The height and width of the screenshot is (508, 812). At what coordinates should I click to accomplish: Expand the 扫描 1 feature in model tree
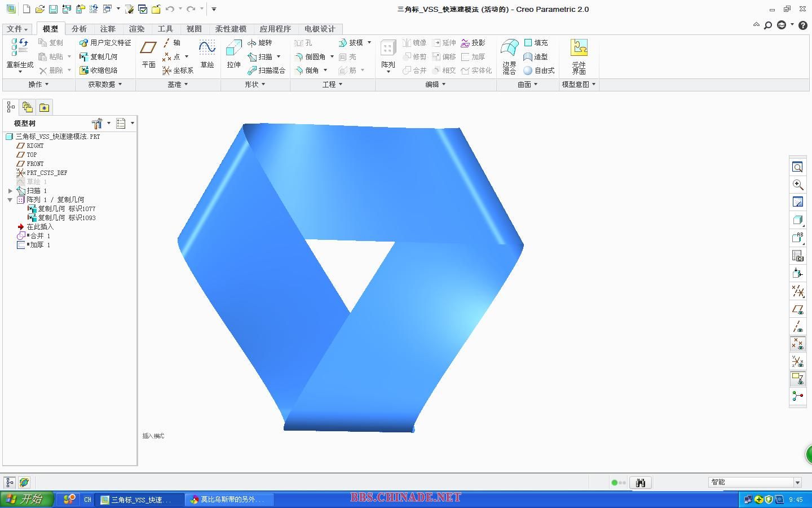click(10, 191)
